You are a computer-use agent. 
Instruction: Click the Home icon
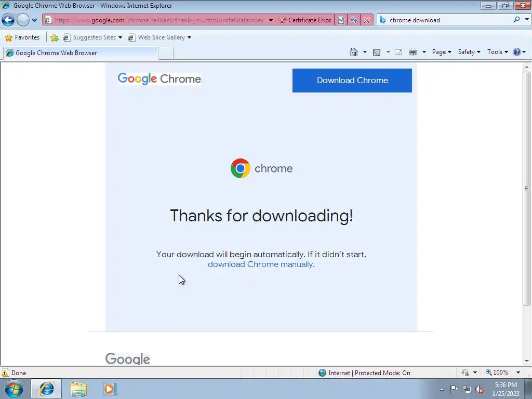[x=354, y=52]
